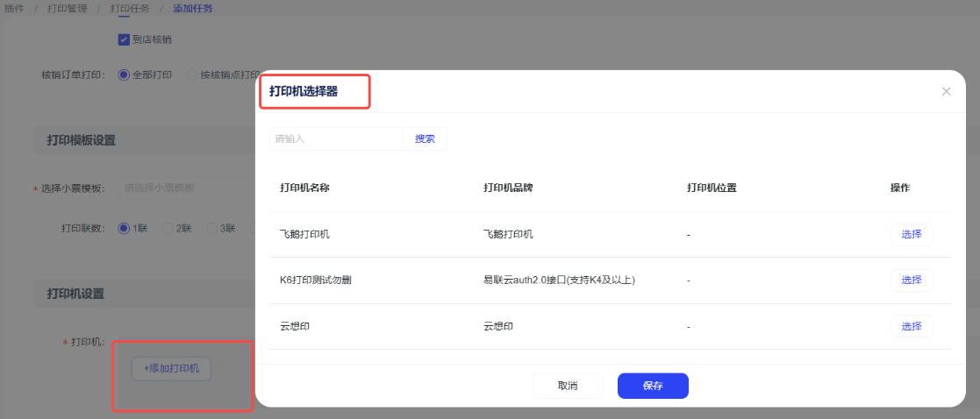Image resolution: width=980 pixels, height=419 pixels.
Task: Click the 添加任务 breadcrumb item
Action: tap(193, 9)
